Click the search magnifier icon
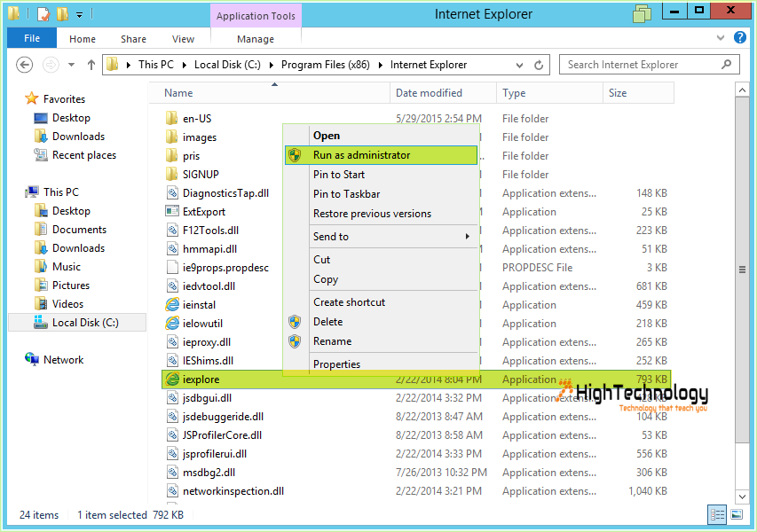The height and width of the screenshot is (532, 757). tap(726, 64)
